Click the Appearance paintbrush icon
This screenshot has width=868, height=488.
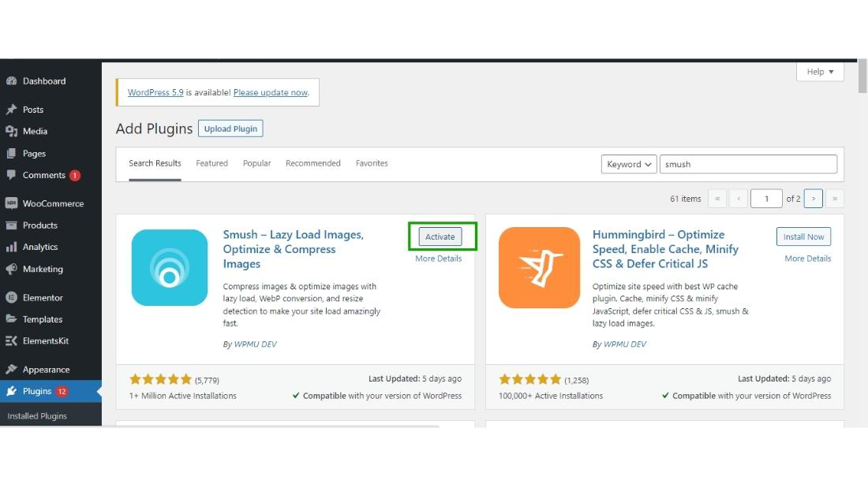(x=12, y=369)
